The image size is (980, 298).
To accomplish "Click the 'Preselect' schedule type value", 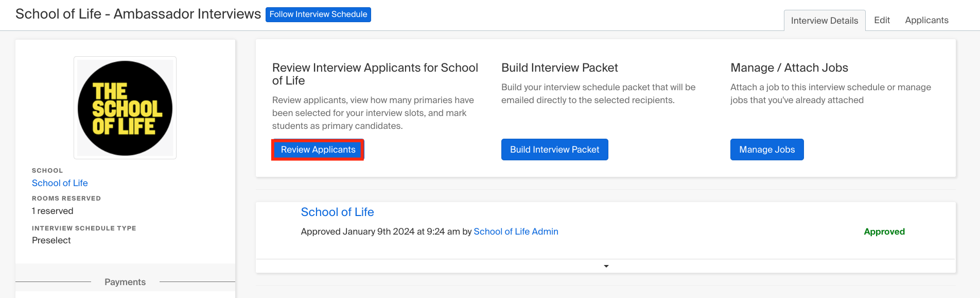I will [51, 240].
